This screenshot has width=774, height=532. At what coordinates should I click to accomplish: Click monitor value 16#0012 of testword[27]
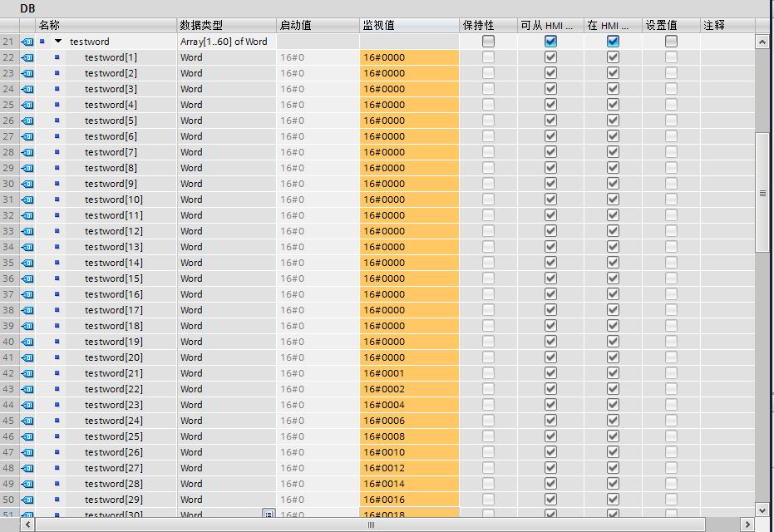coord(409,468)
